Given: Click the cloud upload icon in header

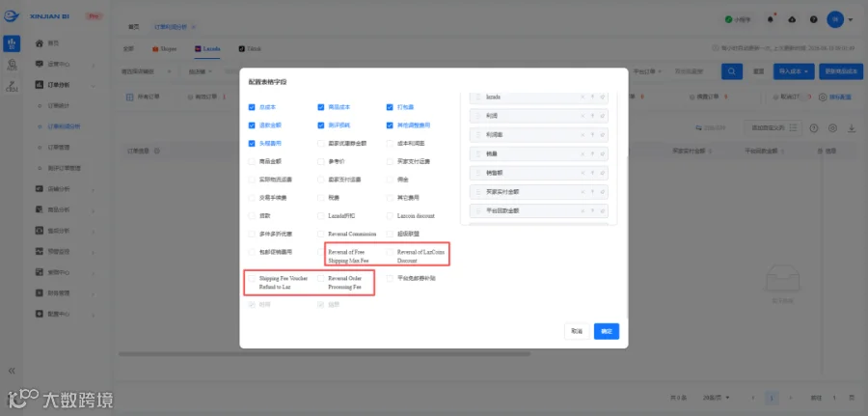Looking at the screenshot, I should [792, 19].
